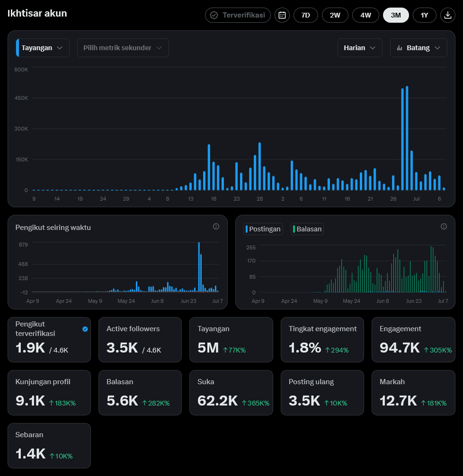Show info for Pengikut seiring waktu

pyautogui.click(x=216, y=227)
